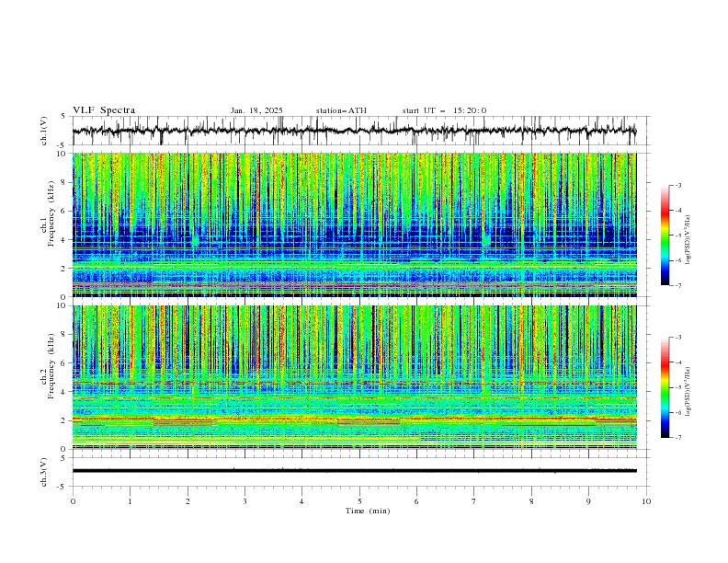Click the ch.3 flat voltage trace

coord(354,471)
